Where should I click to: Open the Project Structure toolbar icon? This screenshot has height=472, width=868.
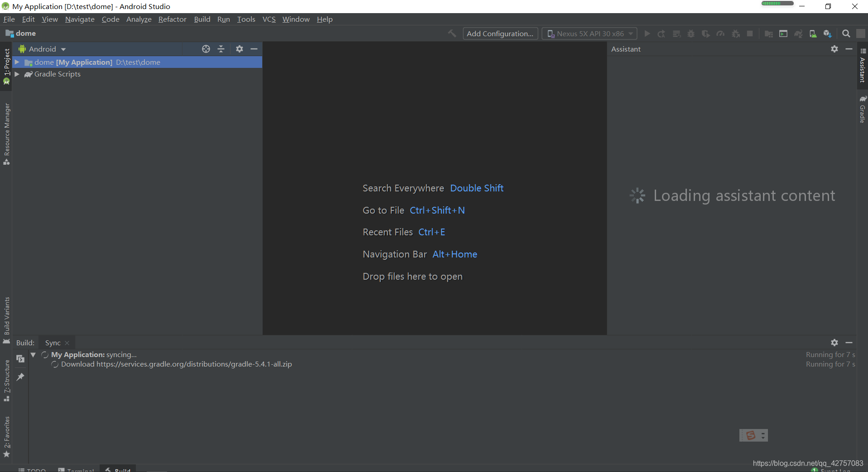pyautogui.click(x=768, y=33)
